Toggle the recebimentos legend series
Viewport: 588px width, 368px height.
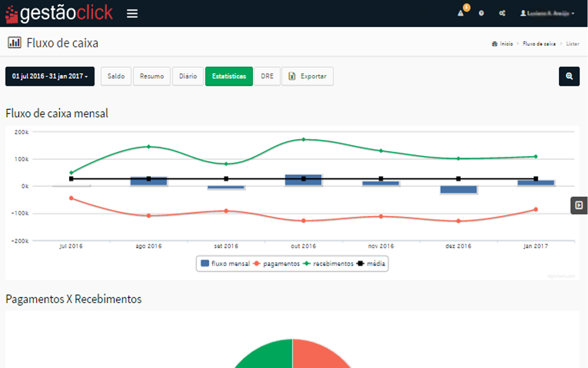click(x=328, y=264)
